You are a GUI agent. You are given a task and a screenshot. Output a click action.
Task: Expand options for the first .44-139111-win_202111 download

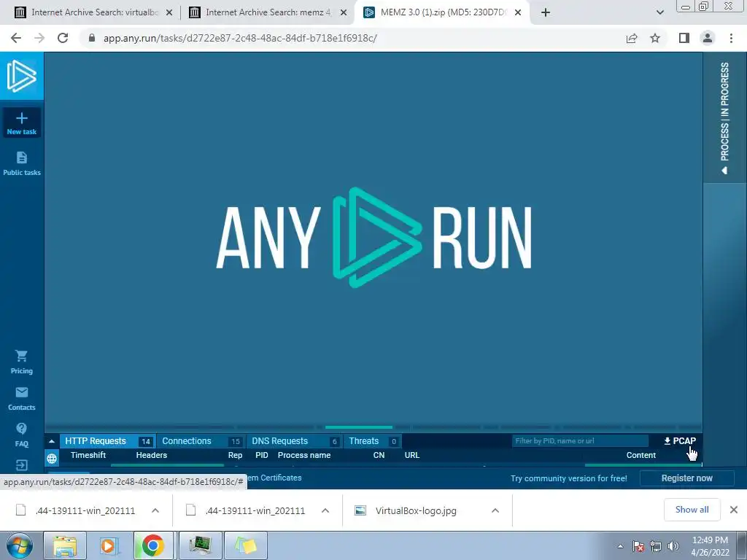[x=155, y=510]
